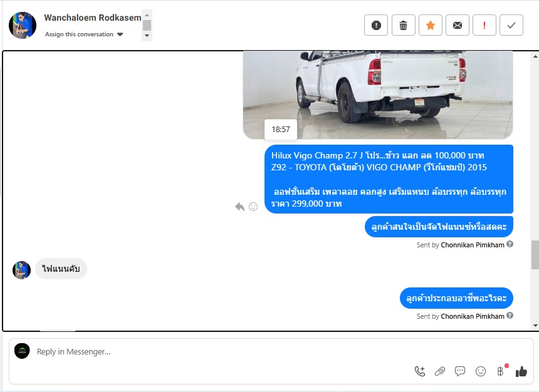The width and height of the screenshot is (539, 392).
Task: Open saved replies speech bubble icon
Action: coord(460,371)
